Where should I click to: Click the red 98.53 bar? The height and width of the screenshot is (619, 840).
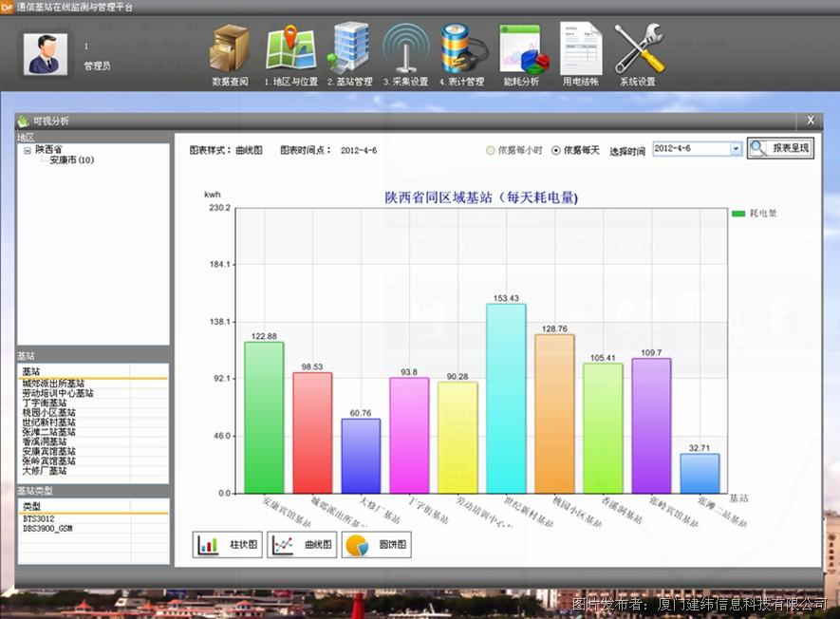[312, 433]
